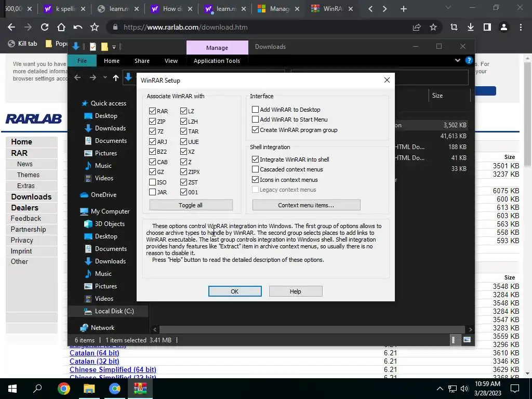Screen dimensions: 532x399
Task: Click Explorer back arrow
Action: point(77,78)
